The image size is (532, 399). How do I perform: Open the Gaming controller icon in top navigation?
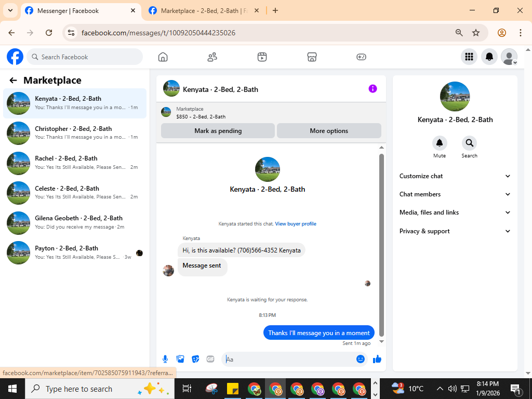tap(362, 57)
